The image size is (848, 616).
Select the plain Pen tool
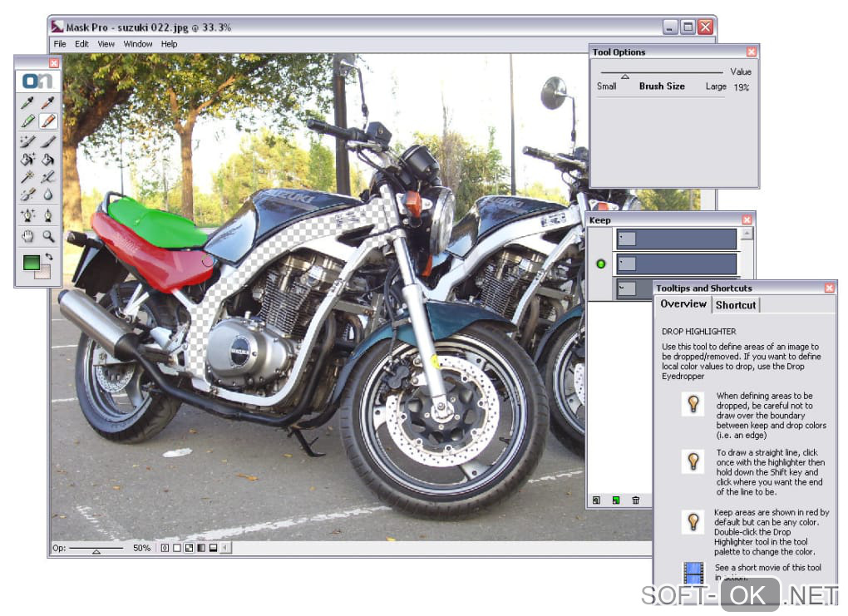(47, 215)
